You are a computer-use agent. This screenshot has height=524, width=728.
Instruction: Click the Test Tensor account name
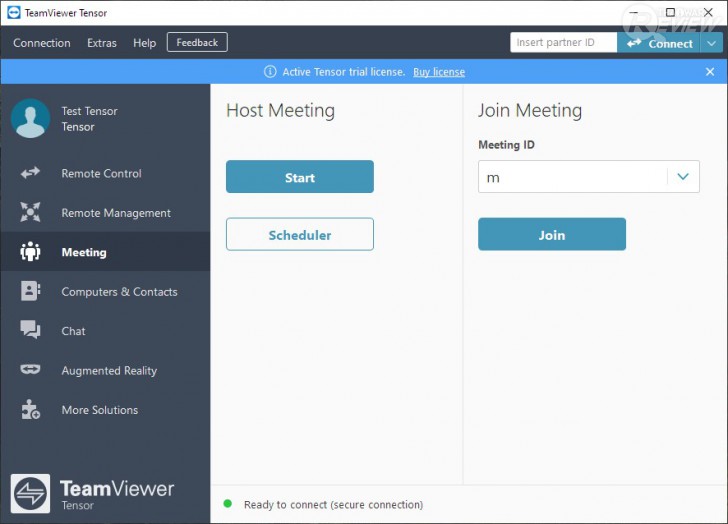click(90, 111)
